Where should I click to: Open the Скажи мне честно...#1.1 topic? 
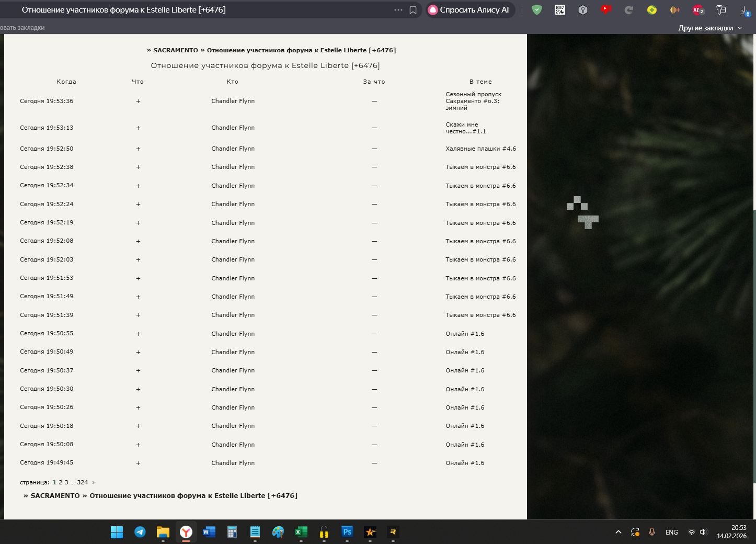466,128
